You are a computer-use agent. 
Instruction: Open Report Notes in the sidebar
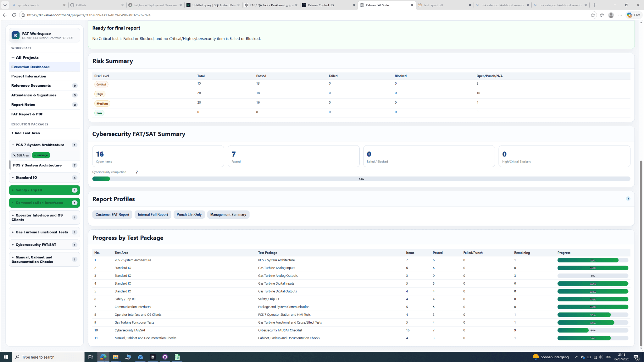click(x=44, y=105)
